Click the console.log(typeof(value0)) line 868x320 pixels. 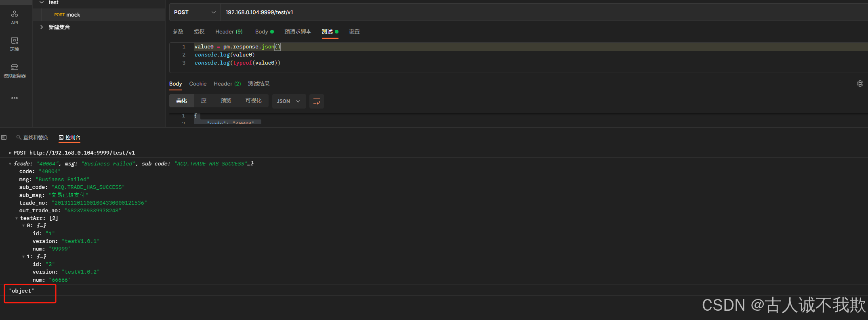click(237, 63)
